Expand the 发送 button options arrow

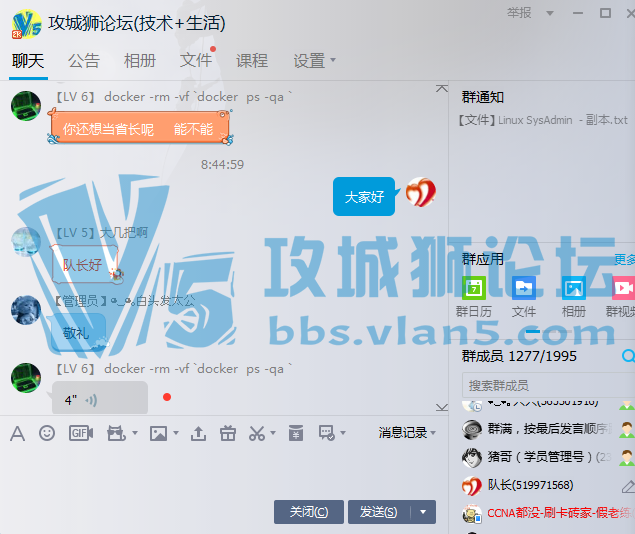click(x=423, y=512)
